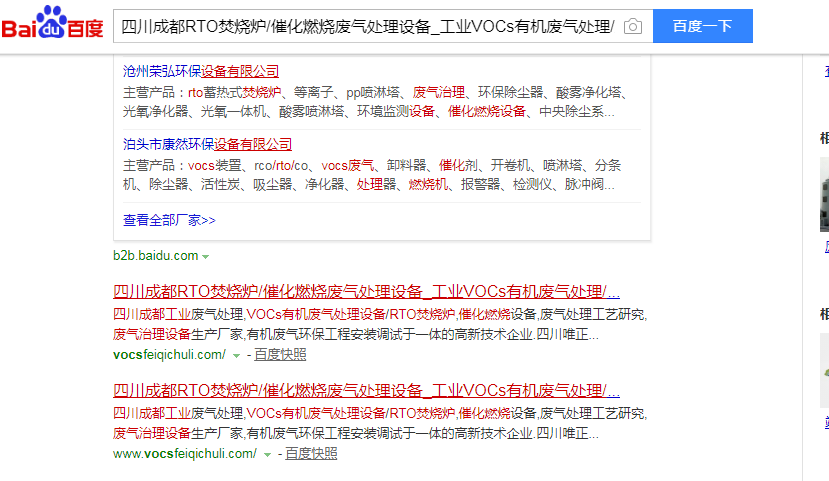Open 沧州荣弘环保设备有限公司 company link
829x481 pixels.
coord(201,71)
